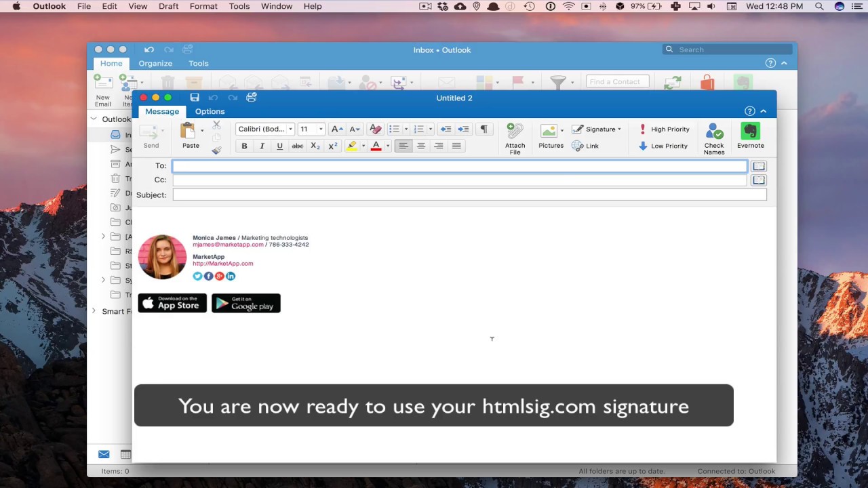Toggle underline formatting
868x488 pixels.
click(279, 146)
